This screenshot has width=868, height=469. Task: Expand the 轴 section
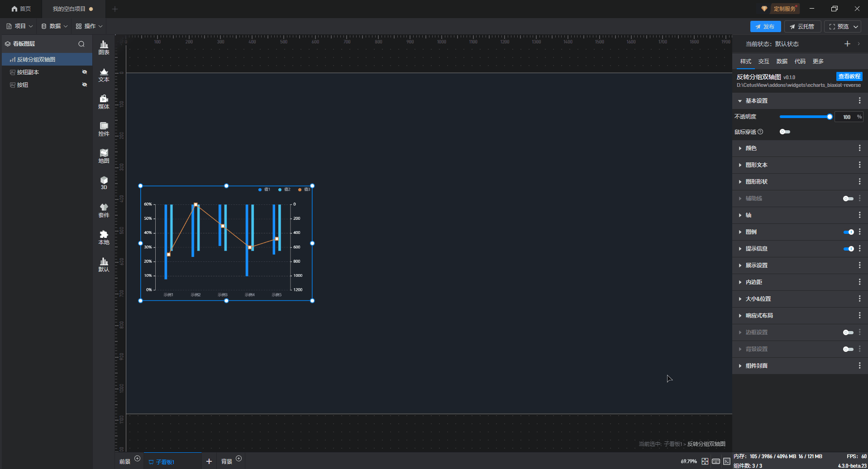click(740, 215)
